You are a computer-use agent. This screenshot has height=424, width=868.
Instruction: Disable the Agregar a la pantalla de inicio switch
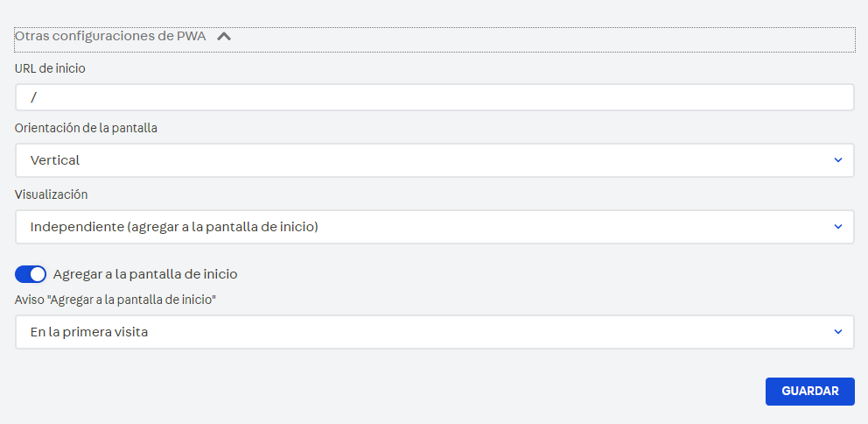coord(31,274)
